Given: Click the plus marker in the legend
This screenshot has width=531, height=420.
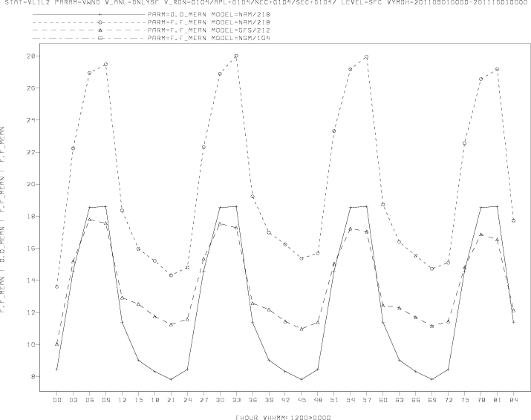Looking at the screenshot, I should tap(100, 15).
